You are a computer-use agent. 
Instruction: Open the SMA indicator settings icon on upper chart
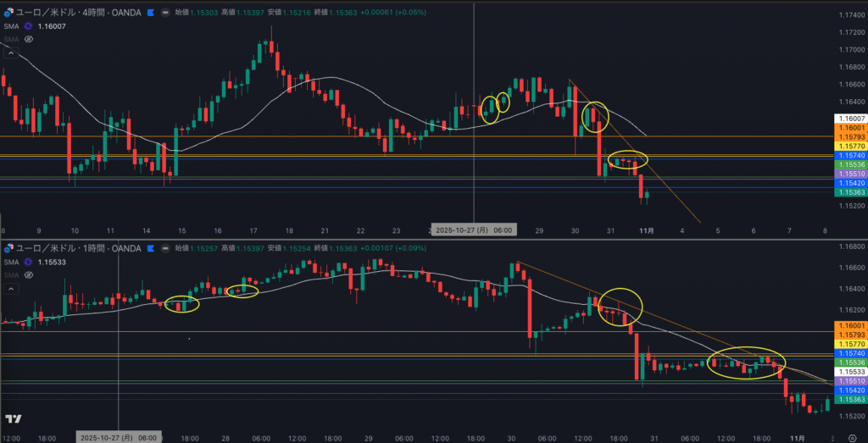coord(28,26)
